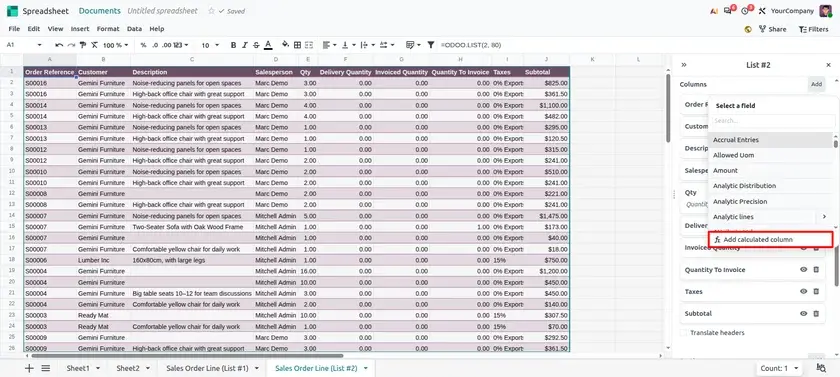
Task: Open the debug tools icon
Action: click(x=762, y=11)
